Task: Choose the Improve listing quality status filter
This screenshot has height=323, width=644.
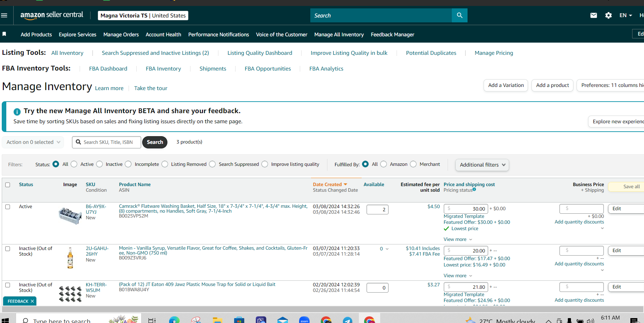Action: click(265, 164)
